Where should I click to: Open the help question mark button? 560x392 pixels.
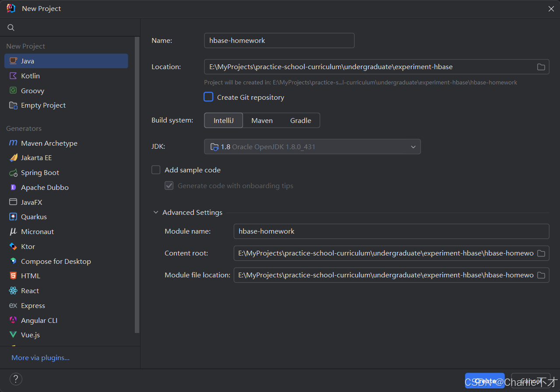pyautogui.click(x=16, y=379)
